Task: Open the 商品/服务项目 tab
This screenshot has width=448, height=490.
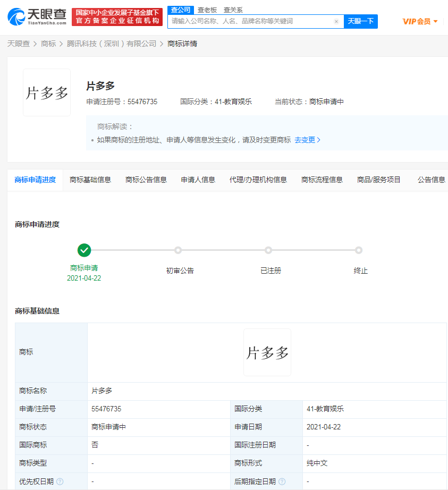Action: click(x=378, y=180)
